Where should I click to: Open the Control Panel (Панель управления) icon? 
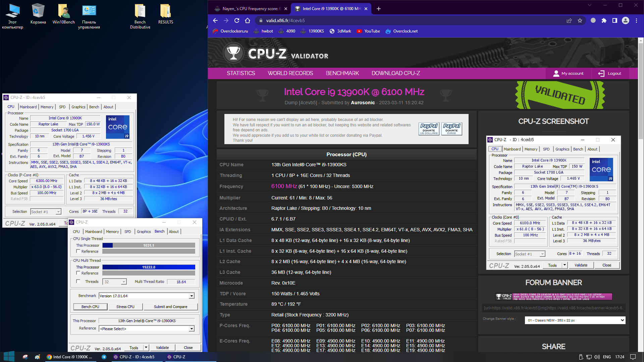pyautogui.click(x=89, y=16)
